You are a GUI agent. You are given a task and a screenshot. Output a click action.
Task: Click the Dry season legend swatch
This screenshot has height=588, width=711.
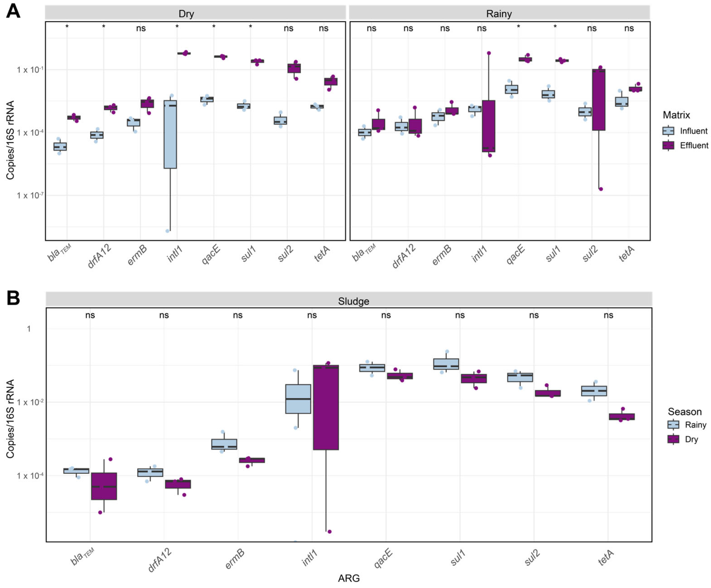673,439
